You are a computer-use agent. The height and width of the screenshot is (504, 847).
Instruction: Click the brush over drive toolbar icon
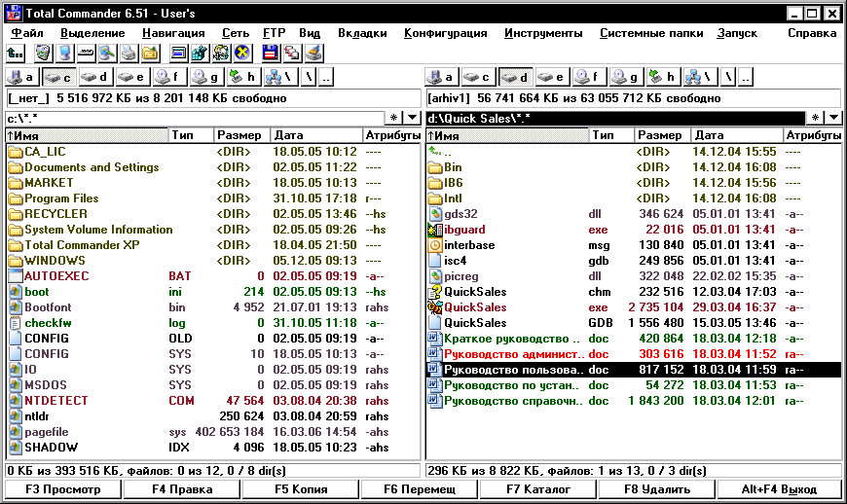point(313,53)
